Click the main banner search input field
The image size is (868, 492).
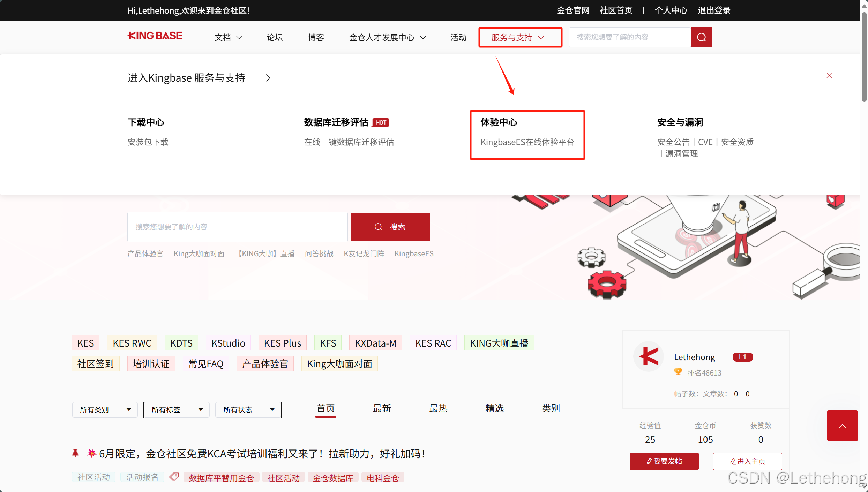[x=237, y=227]
